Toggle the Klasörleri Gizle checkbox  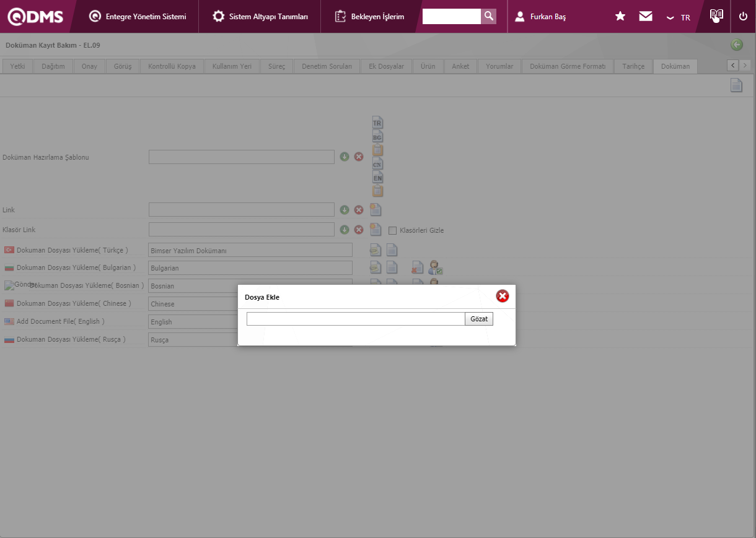tap(392, 230)
